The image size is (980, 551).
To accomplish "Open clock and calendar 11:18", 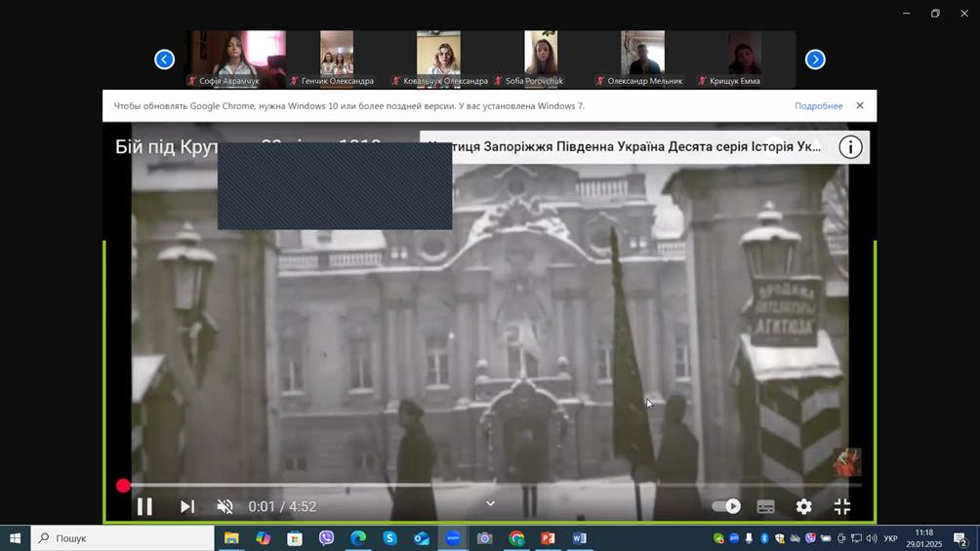I will (x=923, y=538).
